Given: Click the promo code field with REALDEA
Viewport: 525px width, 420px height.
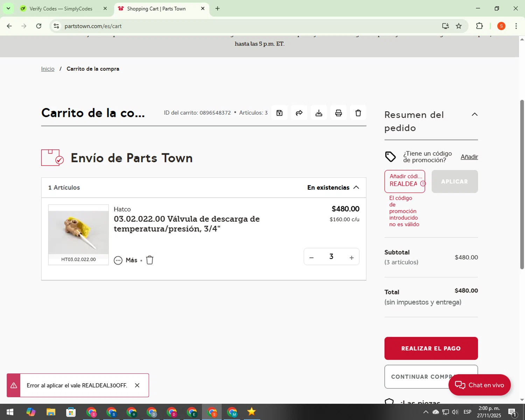Looking at the screenshot, I should tap(405, 181).
